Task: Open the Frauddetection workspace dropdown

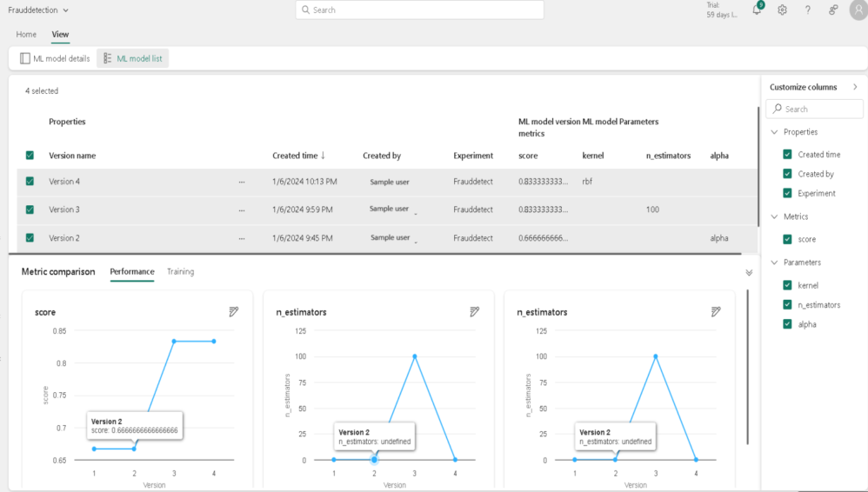Action: pyautogui.click(x=38, y=10)
